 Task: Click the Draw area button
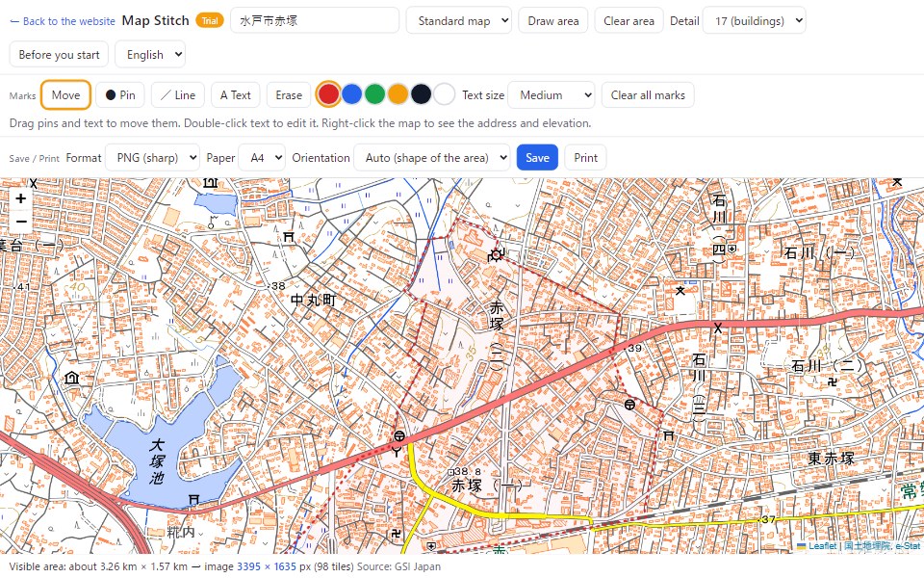553,20
